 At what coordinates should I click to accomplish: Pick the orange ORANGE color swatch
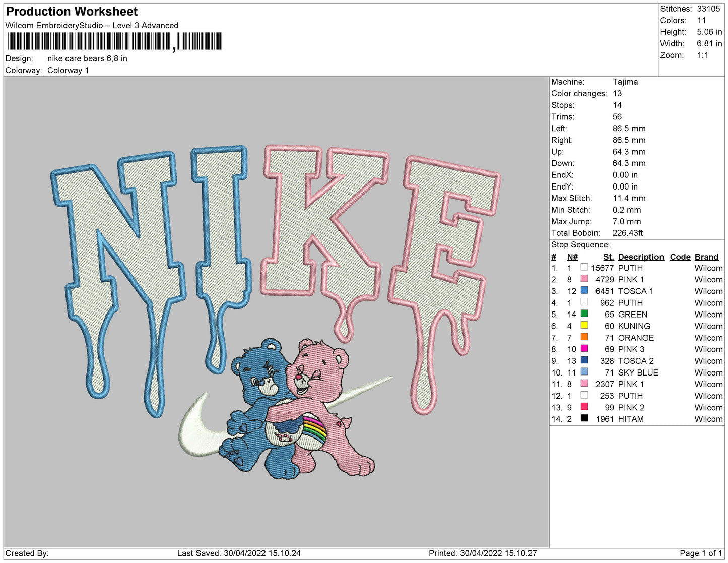click(584, 337)
